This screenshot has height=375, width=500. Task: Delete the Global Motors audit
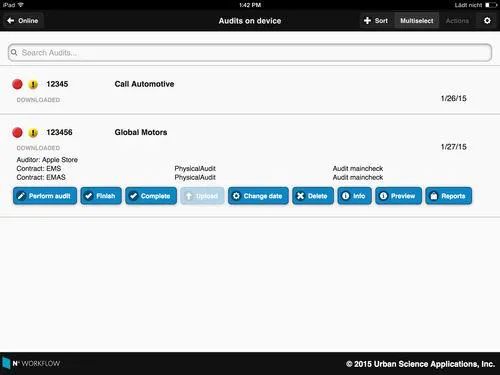pos(313,196)
